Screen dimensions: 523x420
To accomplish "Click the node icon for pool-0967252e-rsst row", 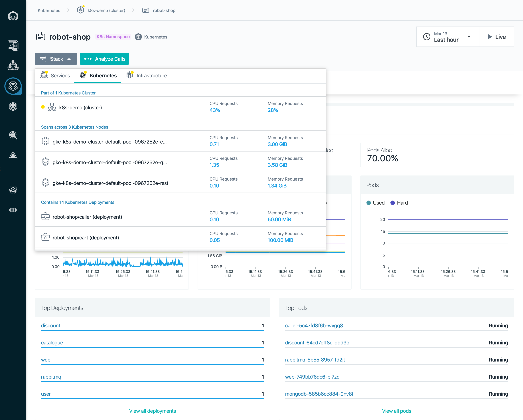I will 45,182.
